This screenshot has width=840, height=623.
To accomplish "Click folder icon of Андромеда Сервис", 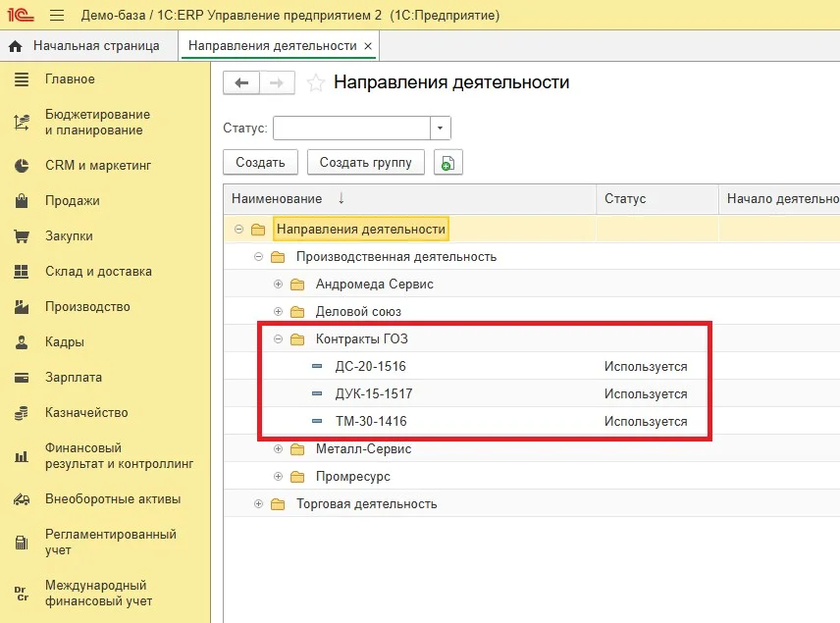I will [x=297, y=284].
